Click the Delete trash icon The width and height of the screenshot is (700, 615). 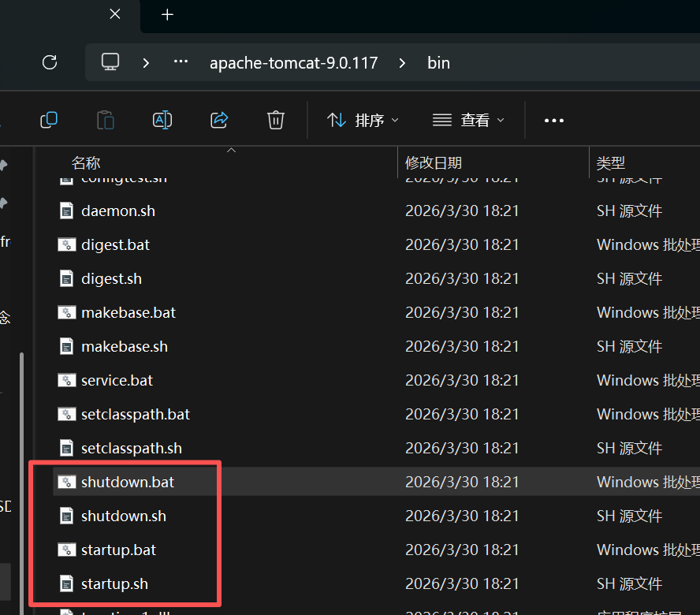click(x=275, y=120)
